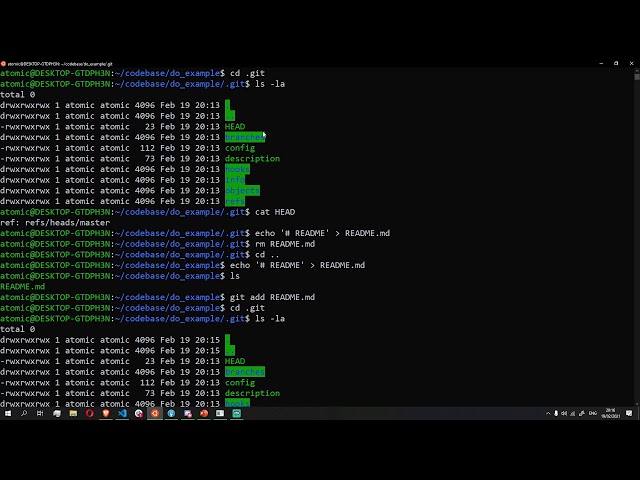Image resolution: width=640 pixels, height=480 pixels.
Task: Open the teal app icon at taskbar end
Action: [236, 413]
